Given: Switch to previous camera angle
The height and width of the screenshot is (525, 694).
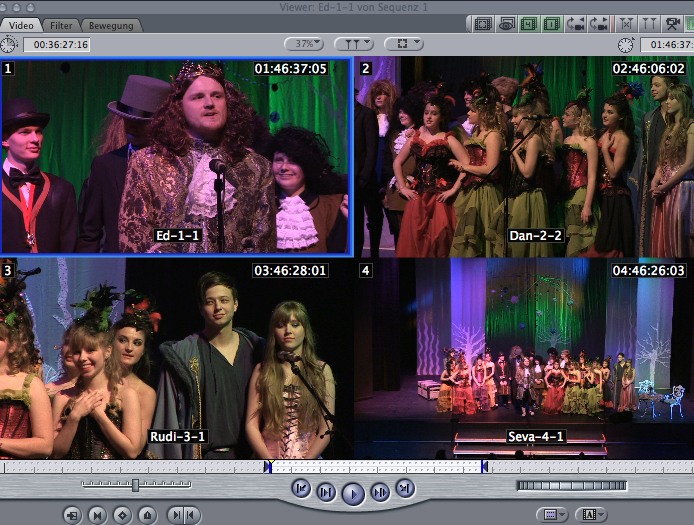Looking at the screenshot, I should 575,24.
